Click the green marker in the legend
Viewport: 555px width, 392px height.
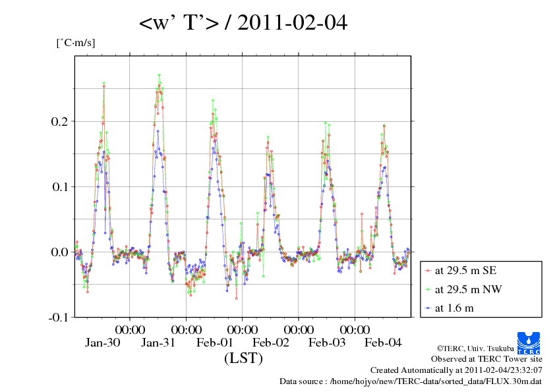pos(428,290)
